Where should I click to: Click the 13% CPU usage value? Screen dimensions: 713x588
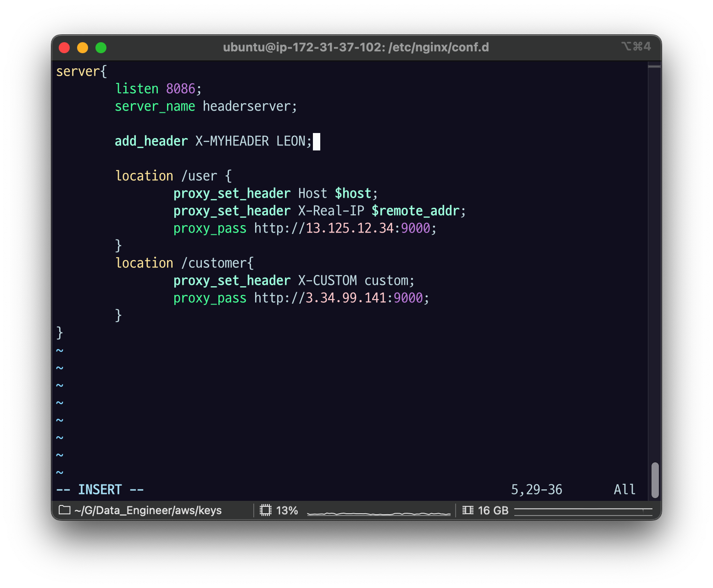[287, 510]
